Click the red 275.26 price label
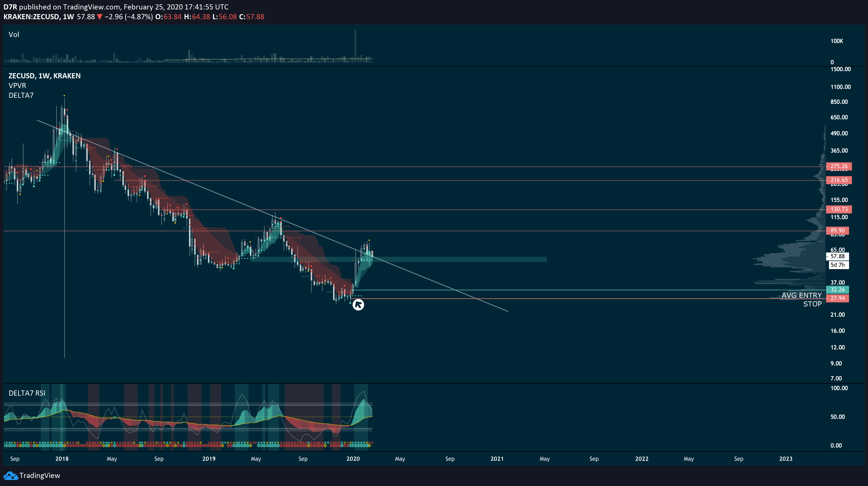This screenshot has width=868, height=486. (x=839, y=166)
